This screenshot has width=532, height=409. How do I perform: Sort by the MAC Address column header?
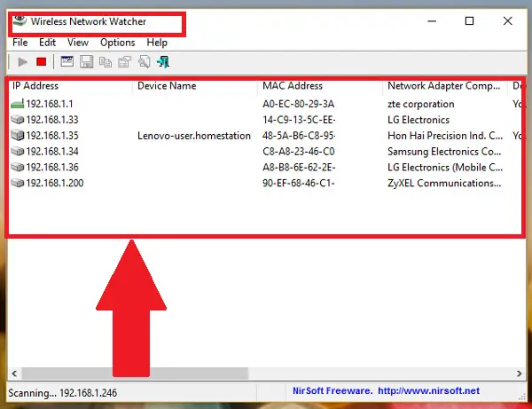(320, 85)
